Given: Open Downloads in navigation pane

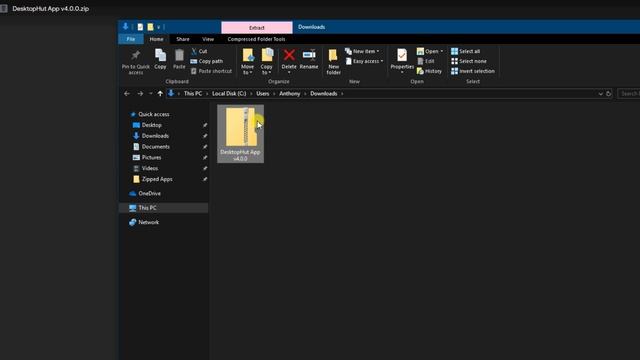Looking at the screenshot, I should click(155, 136).
